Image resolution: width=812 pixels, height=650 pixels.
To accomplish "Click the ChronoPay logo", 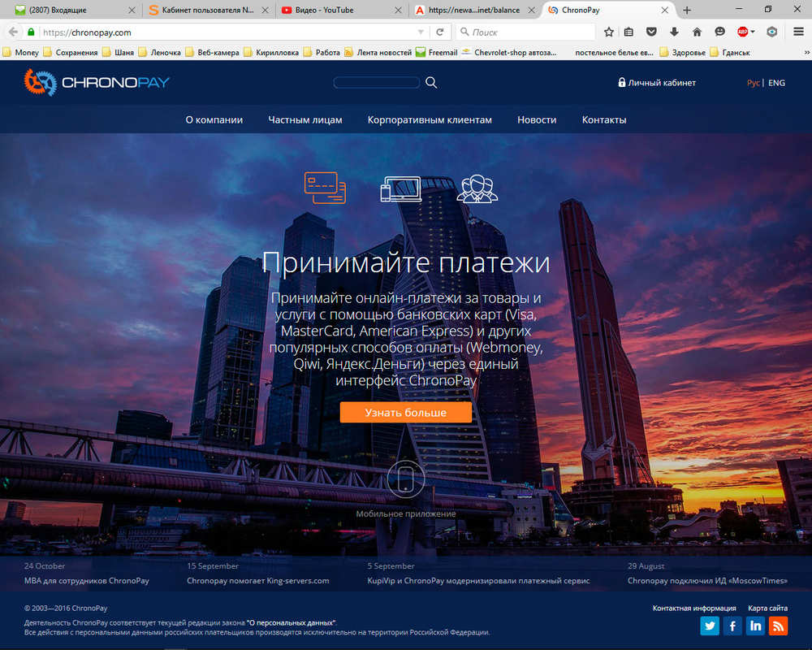I will coord(97,82).
